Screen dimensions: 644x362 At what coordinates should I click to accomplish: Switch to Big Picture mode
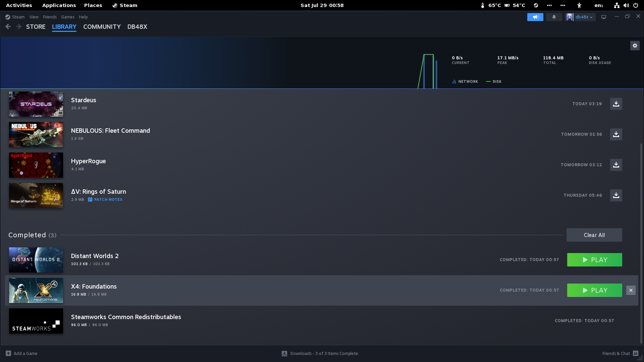coord(603,17)
